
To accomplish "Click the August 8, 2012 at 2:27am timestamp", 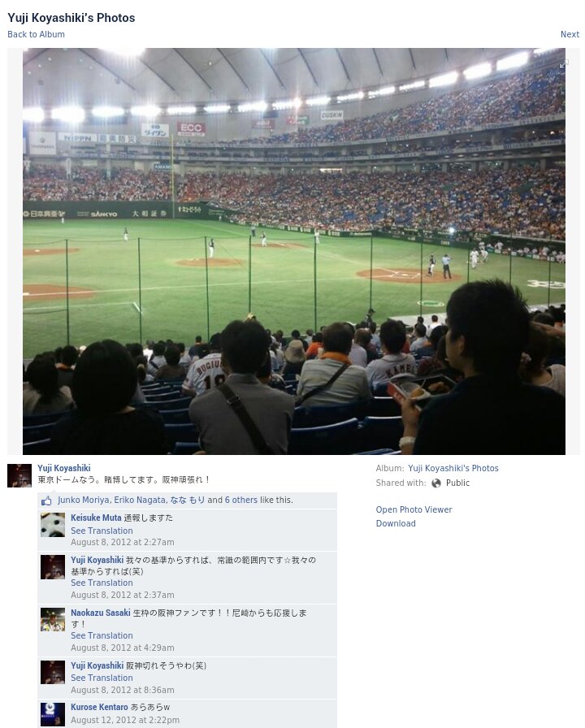I will pos(123,542).
